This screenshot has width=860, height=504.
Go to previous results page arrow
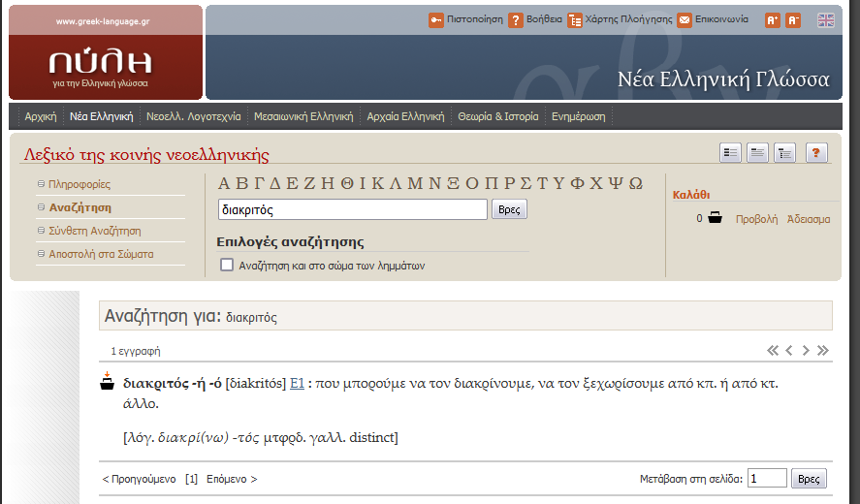[x=789, y=351]
